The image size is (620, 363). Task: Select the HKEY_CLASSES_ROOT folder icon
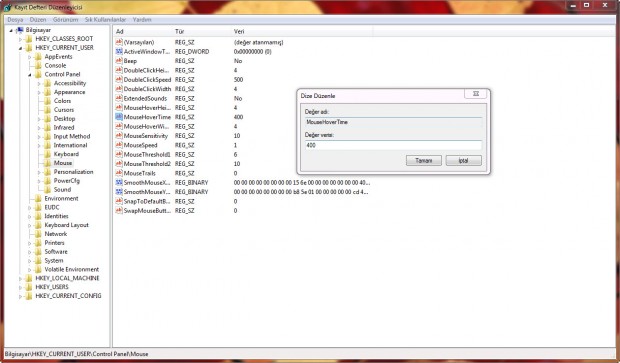(29, 39)
